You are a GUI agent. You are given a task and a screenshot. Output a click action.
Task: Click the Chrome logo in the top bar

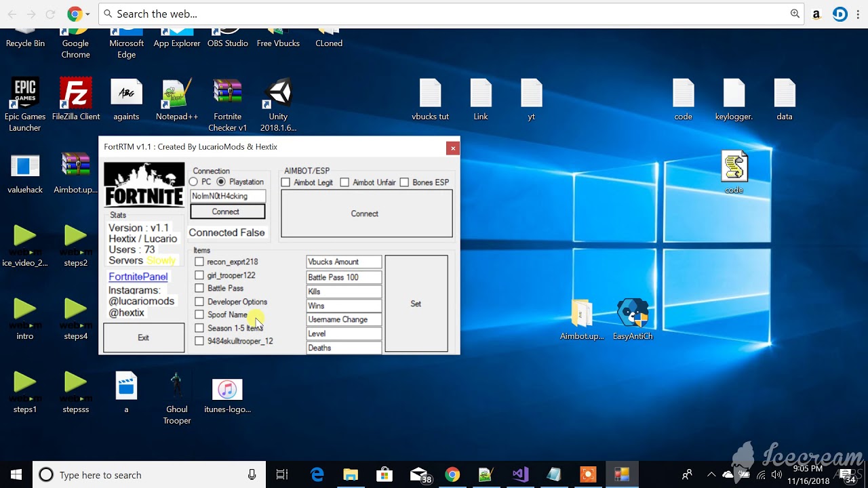pos(75,14)
